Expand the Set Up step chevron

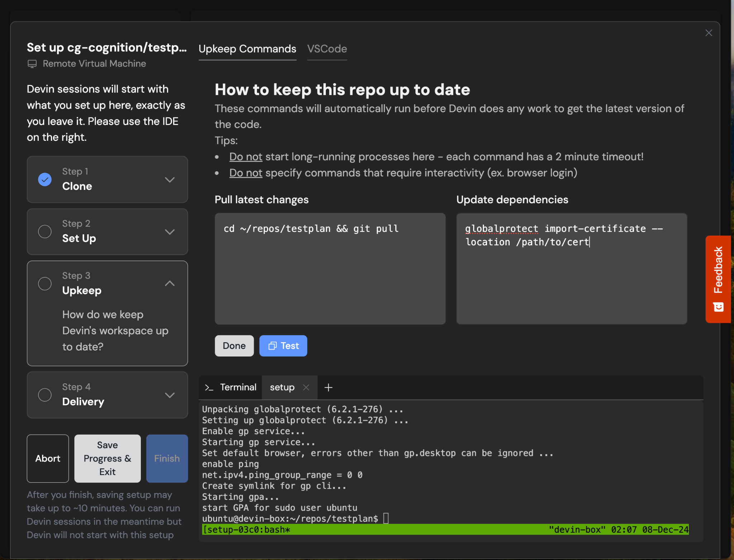pyautogui.click(x=170, y=232)
